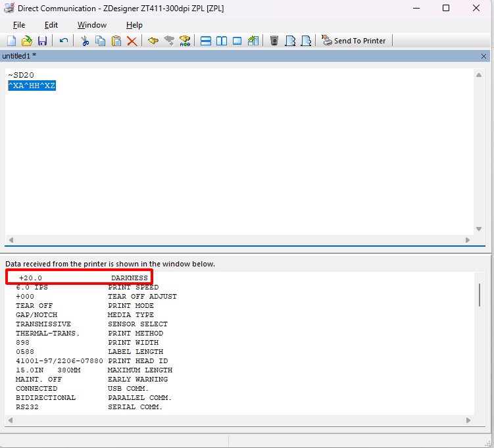Click the New document icon
Image resolution: width=494 pixels, height=448 pixels.
click(11, 41)
